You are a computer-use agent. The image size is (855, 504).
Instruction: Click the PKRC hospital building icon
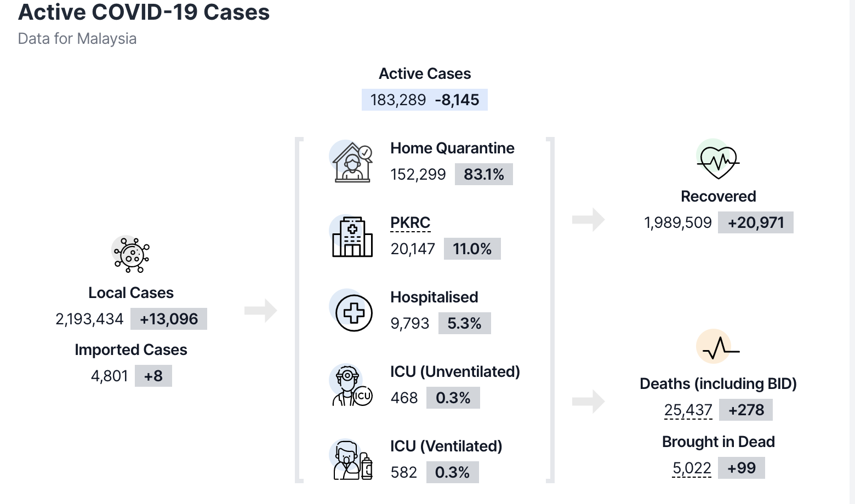352,237
